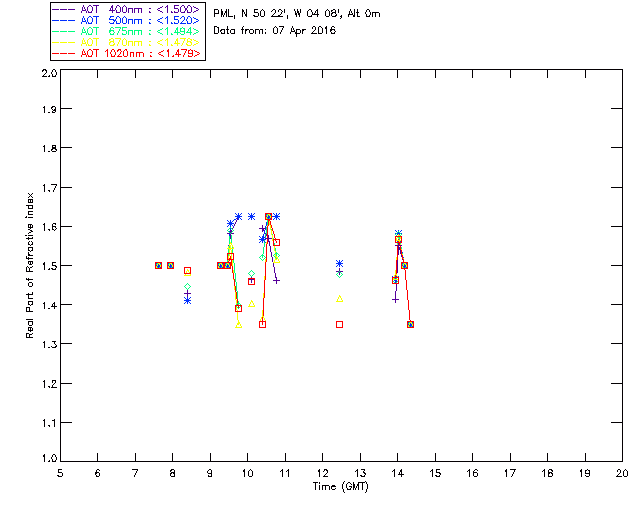Image resolution: width=640 pixels, height=512 pixels.
Task: Click the red dashed line sample in legend
Action: [64, 53]
